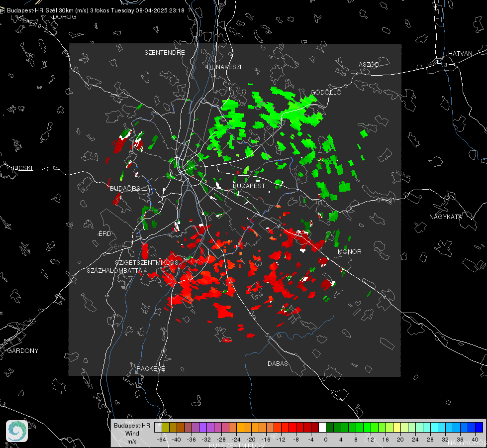This screenshot has height=448, width=487.
Task: Click the dark blue 40 legend swatch
Action: point(479,428)
